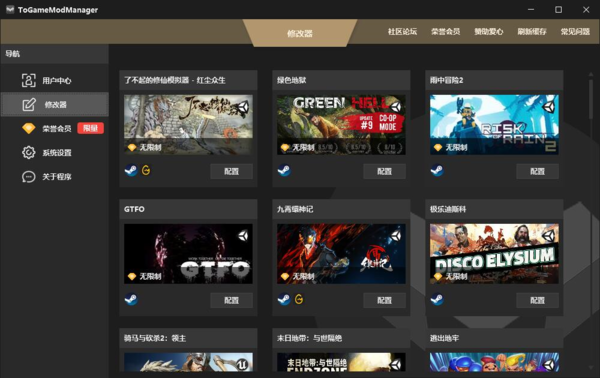
Task: Click Unreal Engine icon on 骑马与砍杀2 banner
Action: click(243, 365)
